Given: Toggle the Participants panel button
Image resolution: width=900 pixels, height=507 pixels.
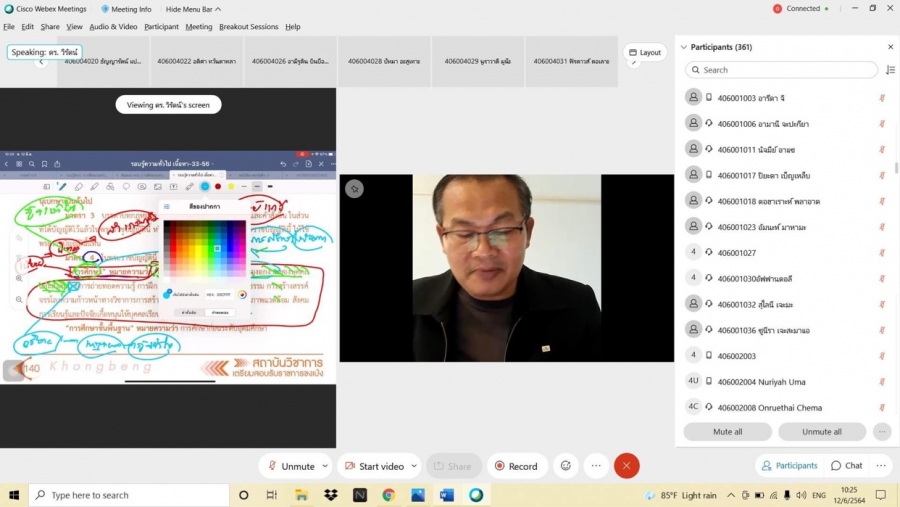Looking at the screenshot, I should 788,466.
